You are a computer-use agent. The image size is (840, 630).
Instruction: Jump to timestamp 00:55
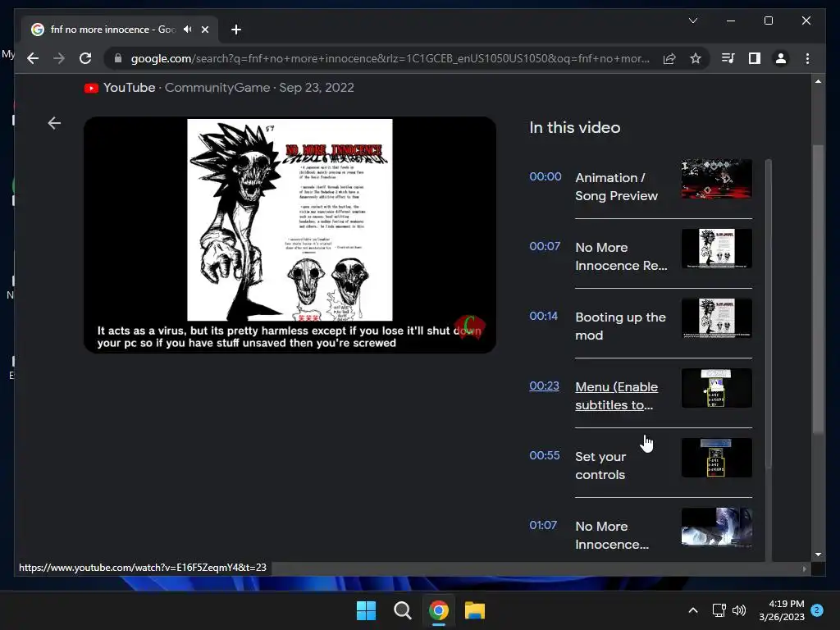point(545,454)
